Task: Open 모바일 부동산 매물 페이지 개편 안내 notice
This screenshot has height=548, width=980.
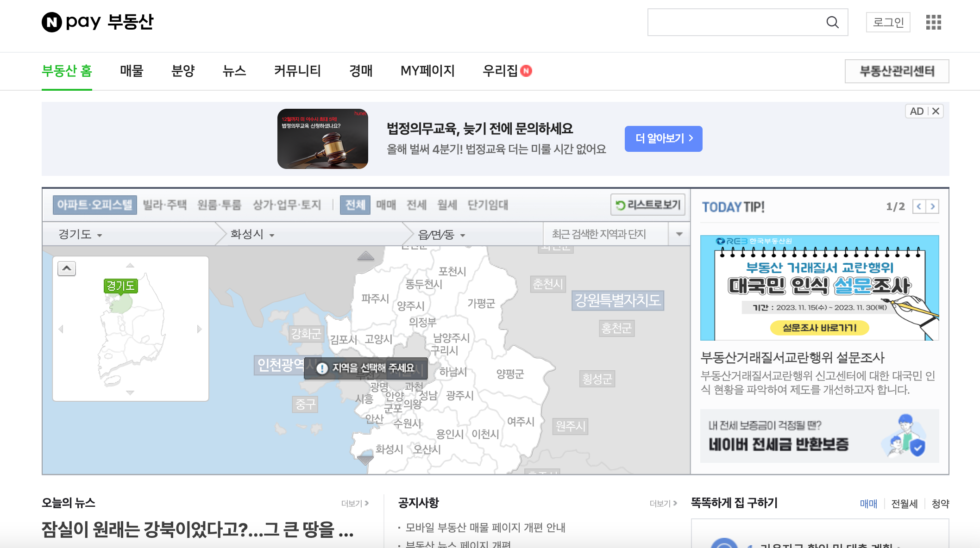Action: pos(485,528)
